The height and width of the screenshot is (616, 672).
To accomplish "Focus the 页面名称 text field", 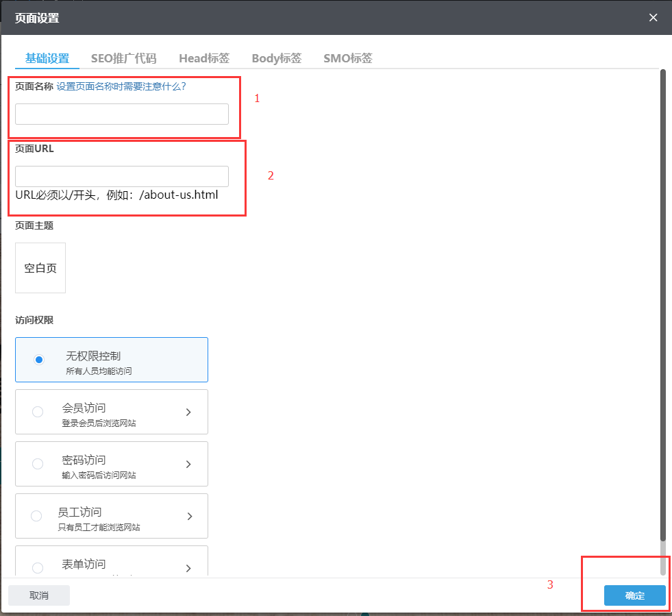I will [122, 114].
